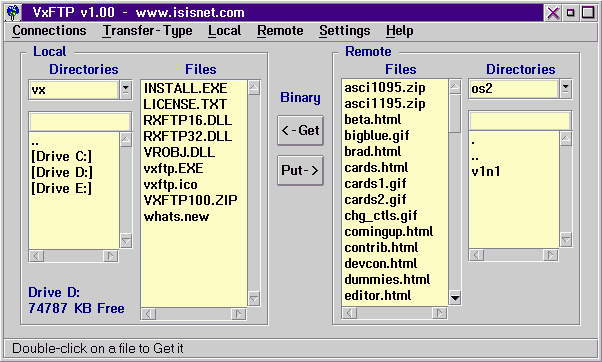Click local directories scrollbar down arrow
The image size is (602, 362).
click(126, 240)
